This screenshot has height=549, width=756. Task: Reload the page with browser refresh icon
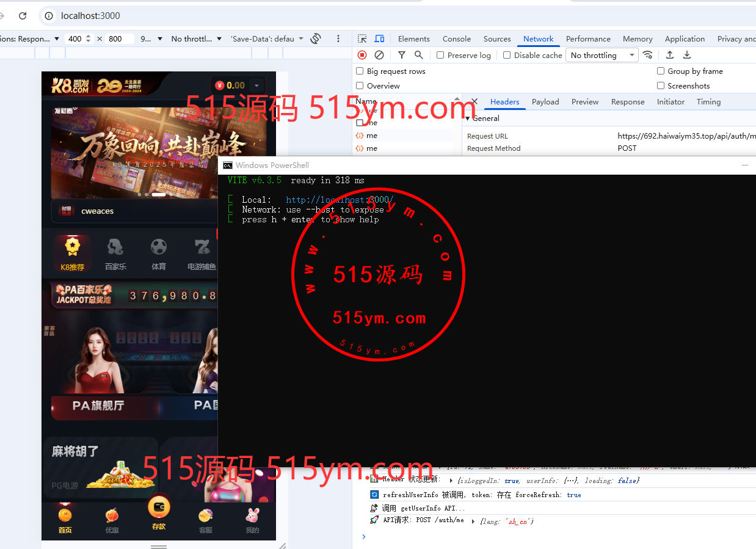(23, 16)
